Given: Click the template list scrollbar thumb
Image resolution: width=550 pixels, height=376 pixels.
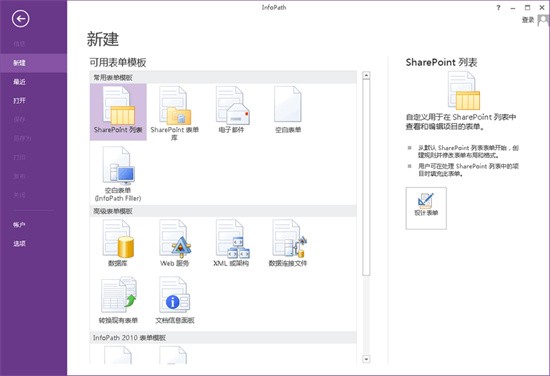Looking at the screenshot, I should [x=366, y=177].
